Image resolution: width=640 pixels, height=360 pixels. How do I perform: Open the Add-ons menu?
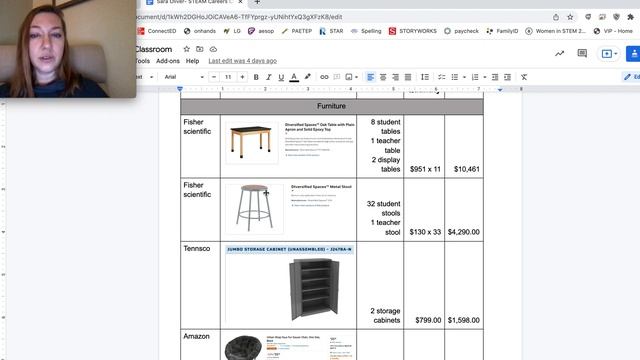point(168,61)
